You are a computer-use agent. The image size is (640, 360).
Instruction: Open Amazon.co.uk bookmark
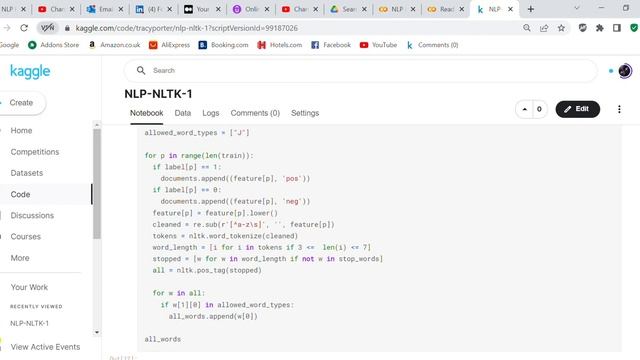(x=114, y=45)
